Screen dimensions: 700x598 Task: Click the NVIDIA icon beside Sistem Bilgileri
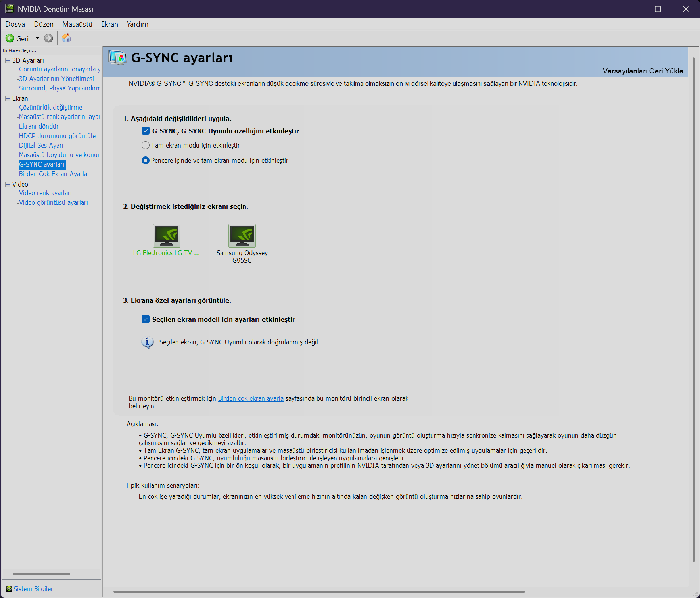9,589
